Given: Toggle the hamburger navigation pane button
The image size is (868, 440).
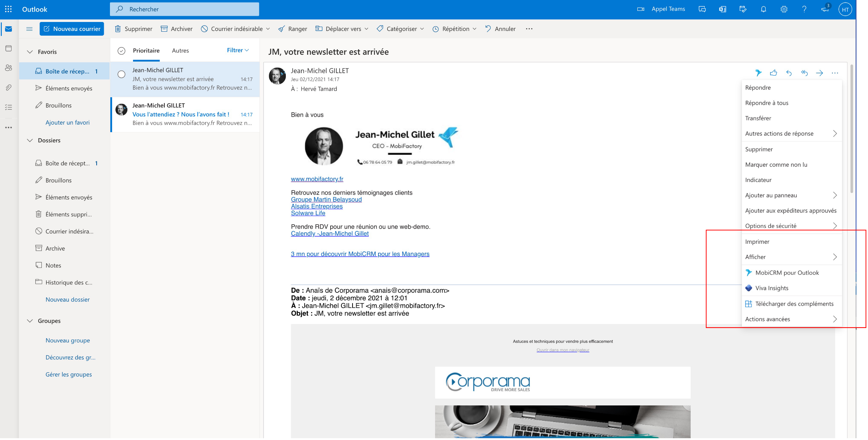Looking at the screenshot, I should click(30, 29).
